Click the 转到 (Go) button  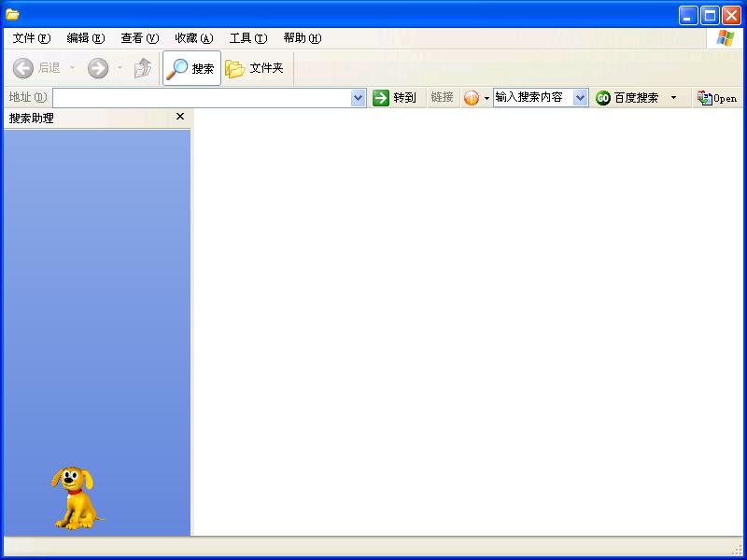click(x=394, y=98)
